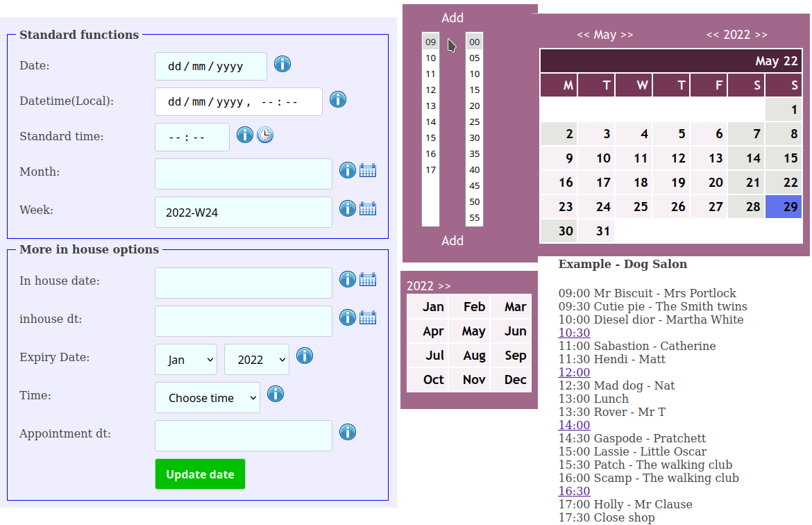This screenshot has width=812, height=525.
Task: Go to next month with >> beside May
Action: click(627, 35)
